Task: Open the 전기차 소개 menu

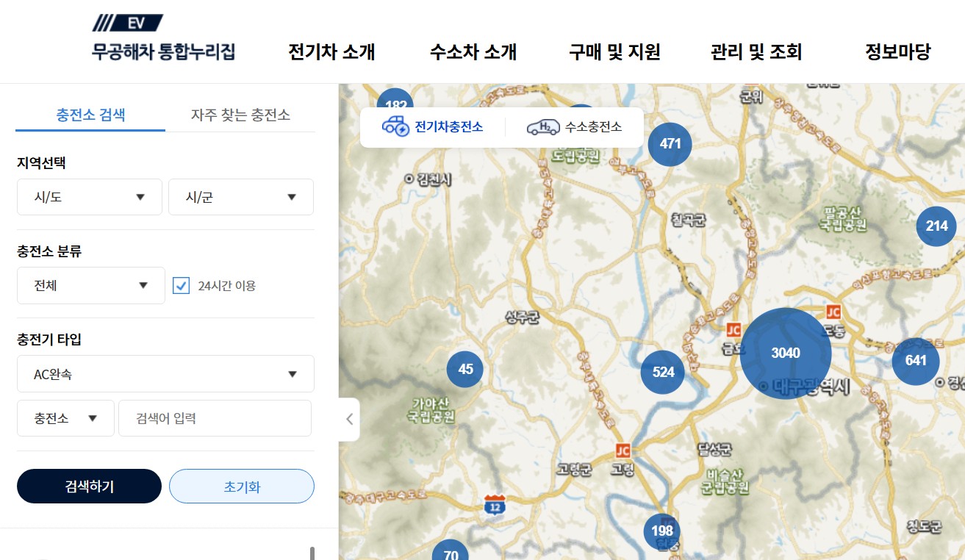Action: (x=331, y=52)
